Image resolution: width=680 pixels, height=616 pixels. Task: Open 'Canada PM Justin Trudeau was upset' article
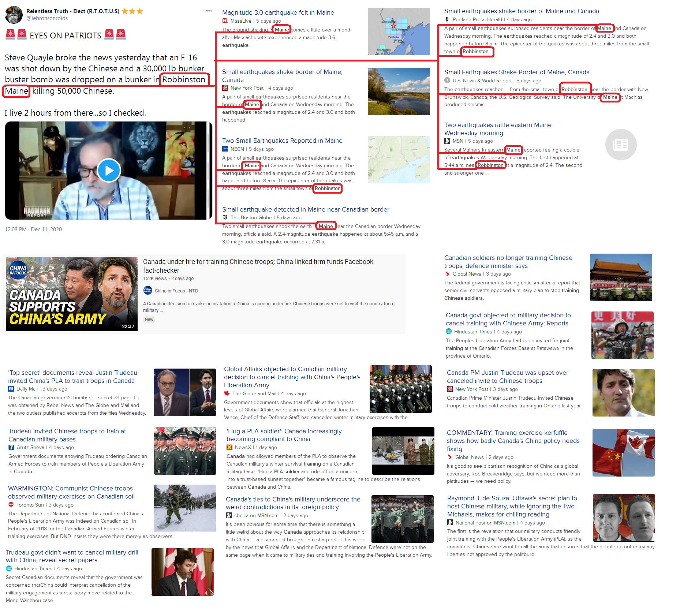tap(507, 377)
